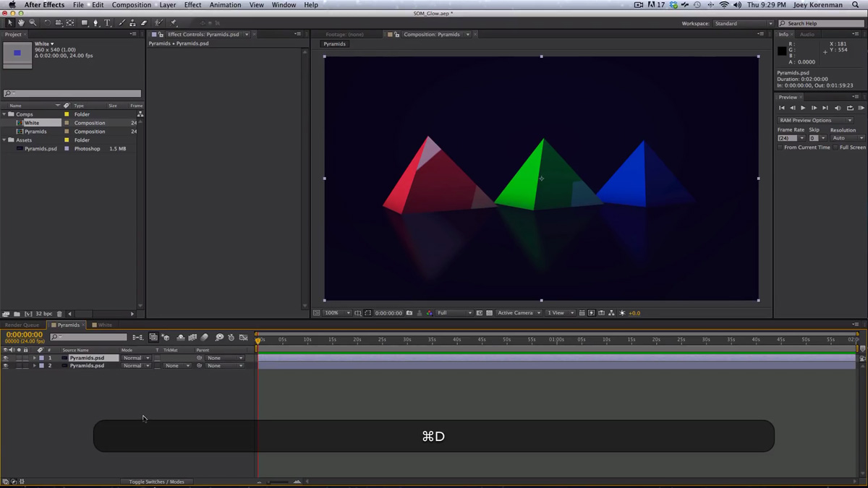Open the blending Mode dropdown for layer 1
The height and width of the screenshot is (488, 868).
(x=135, y=357)
